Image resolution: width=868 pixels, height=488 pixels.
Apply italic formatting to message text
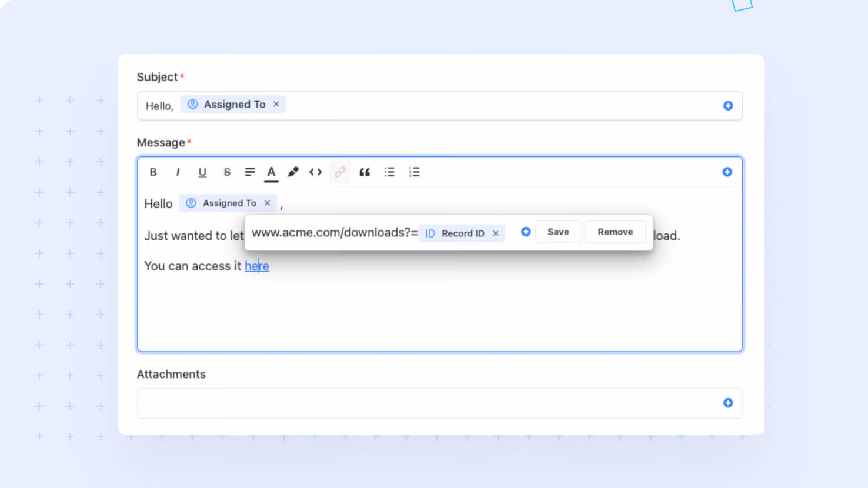[x=178, y=172]
